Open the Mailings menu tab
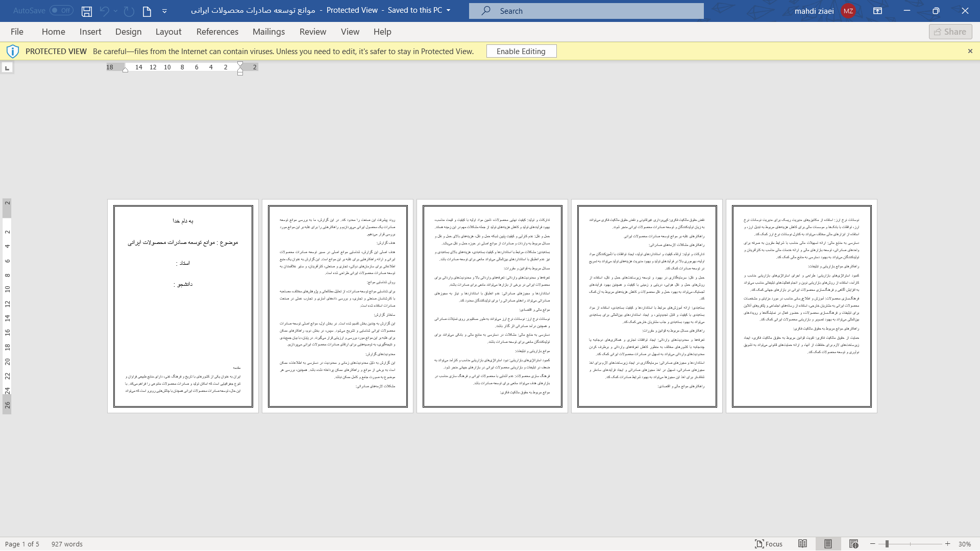Screen dimensions: 980x551 coord(268,32)
